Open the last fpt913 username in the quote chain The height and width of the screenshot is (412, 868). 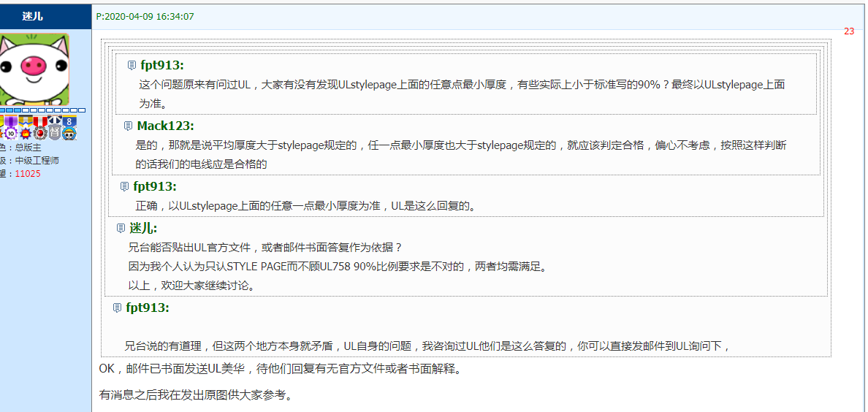(148, 308)
